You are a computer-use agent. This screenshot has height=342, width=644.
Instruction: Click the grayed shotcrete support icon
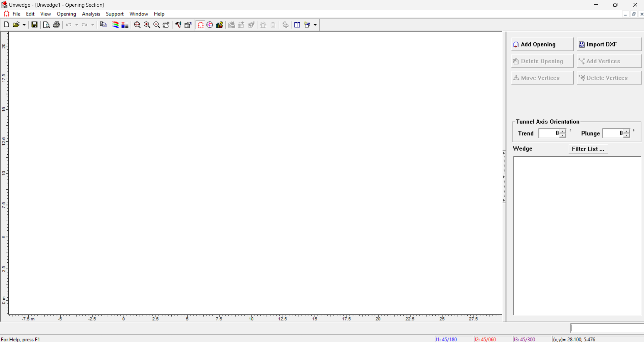(273, 25)
